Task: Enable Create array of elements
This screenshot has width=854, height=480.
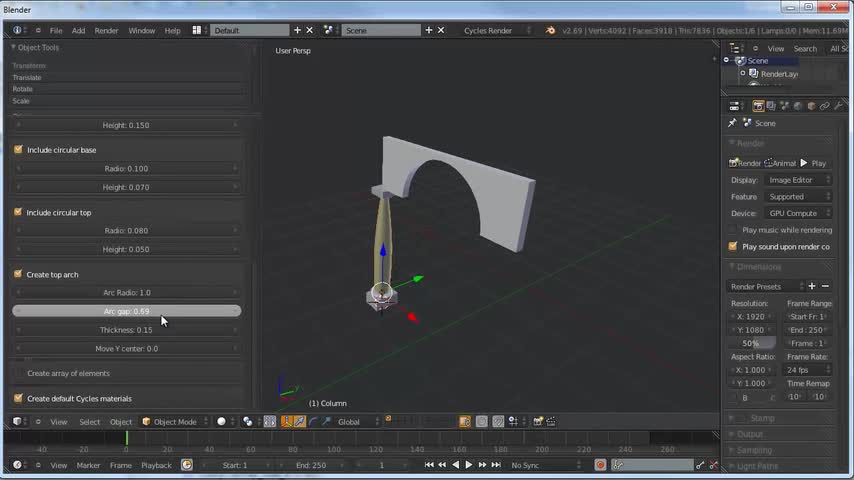Action: pyautogui.click(x=19, y=373)
